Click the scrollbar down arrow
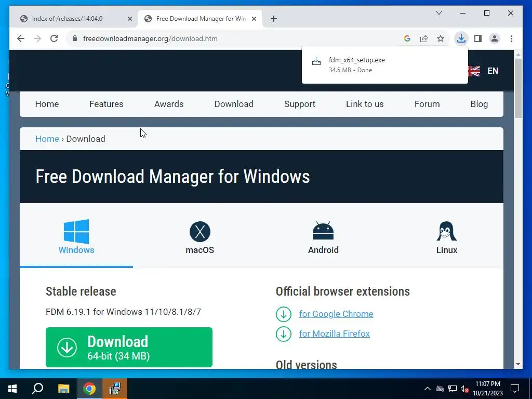This screenshot has width=532, height=399. click(x=518, y=364)
